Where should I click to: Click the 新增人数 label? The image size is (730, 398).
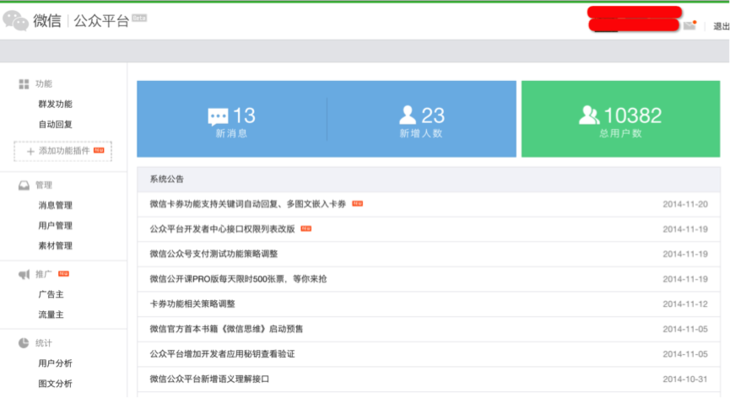[x=421, y=134]
